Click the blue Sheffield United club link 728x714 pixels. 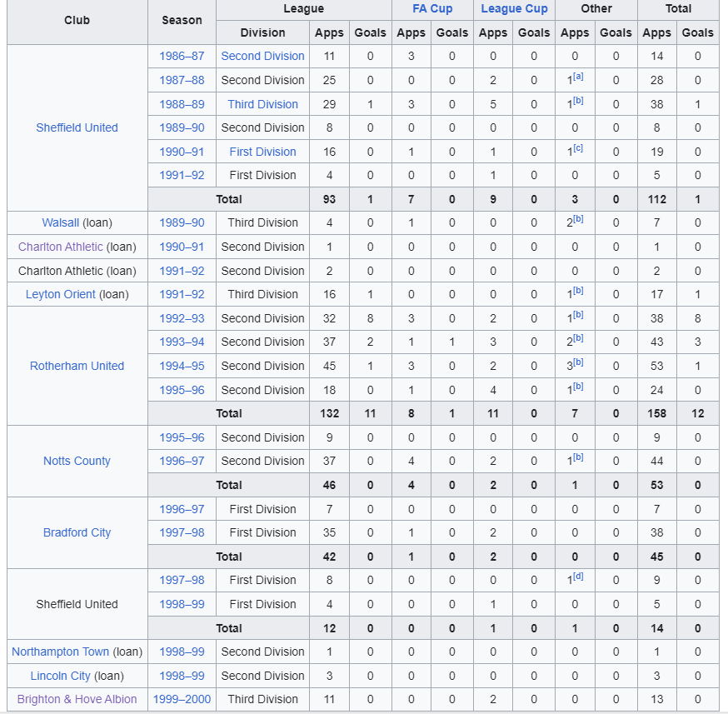[x=77, y=127]
